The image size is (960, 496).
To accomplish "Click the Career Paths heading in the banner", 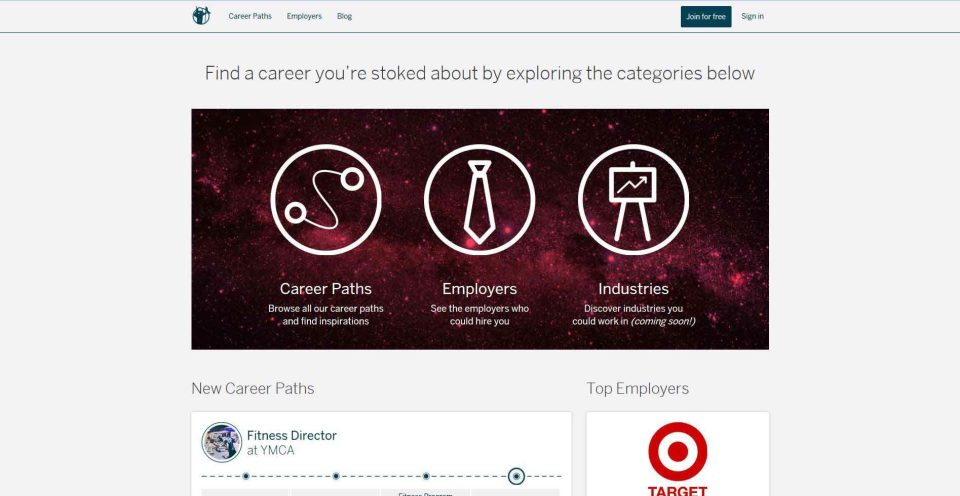I will click(x=326, y=288).
